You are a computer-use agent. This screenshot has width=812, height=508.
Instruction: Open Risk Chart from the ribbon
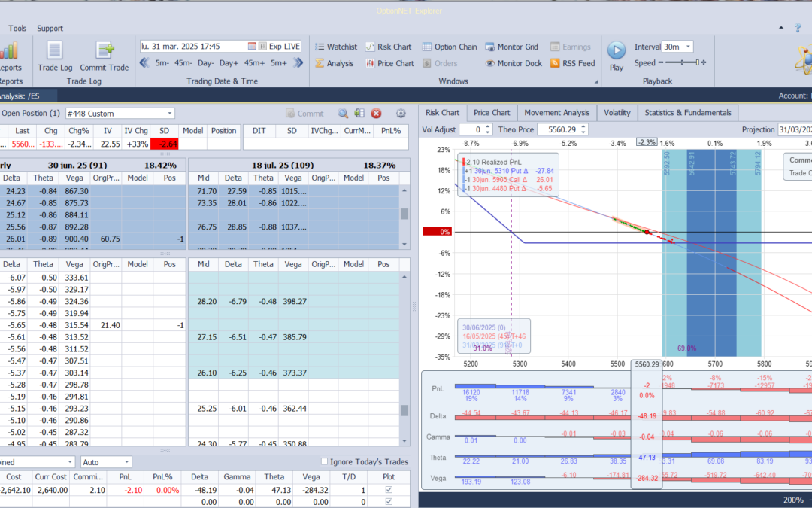(389, 47)
